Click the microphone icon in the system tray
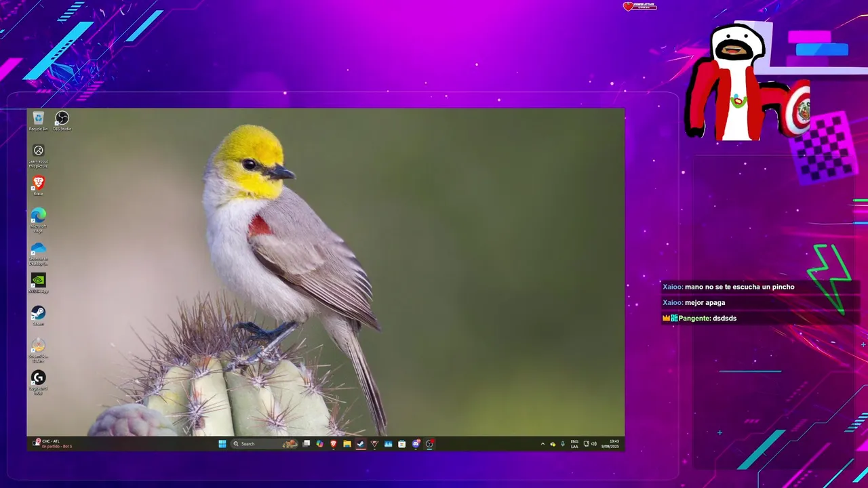This screenshot has width=868, height=488. pos(563,444)
